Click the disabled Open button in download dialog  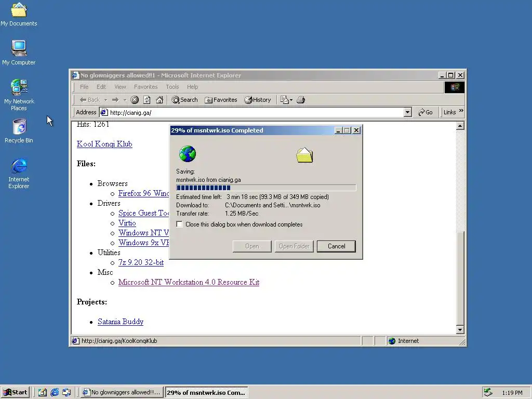tap(252, 246)
